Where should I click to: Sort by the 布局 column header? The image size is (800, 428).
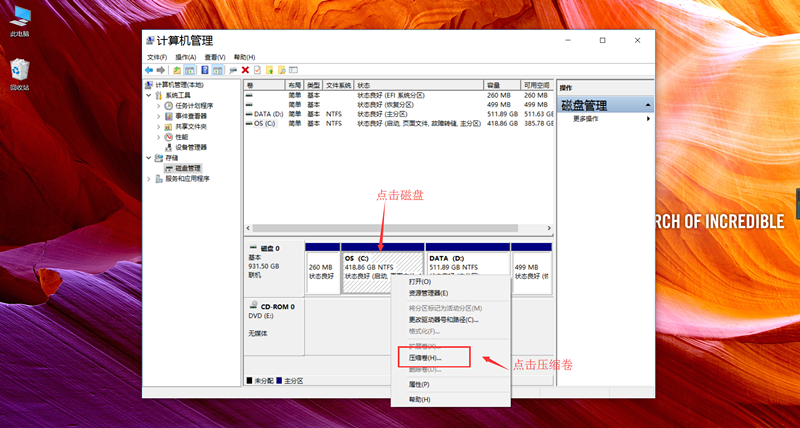(294, 85)
